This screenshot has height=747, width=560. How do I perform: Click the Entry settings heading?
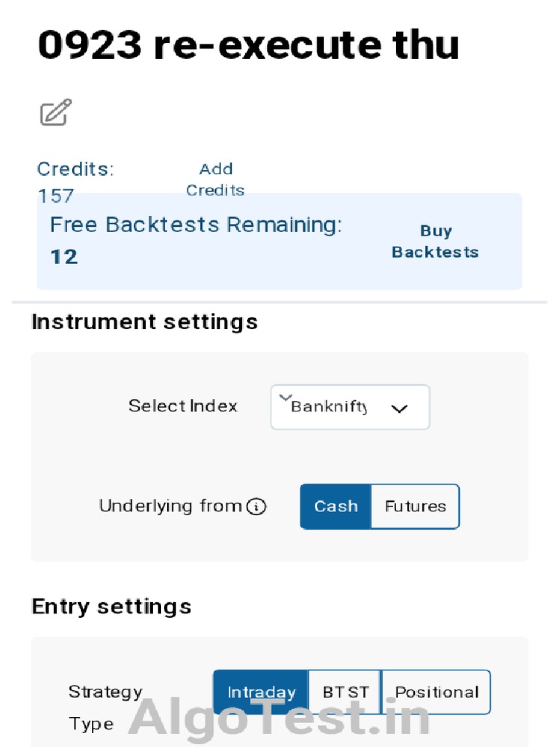coord(112,606)
